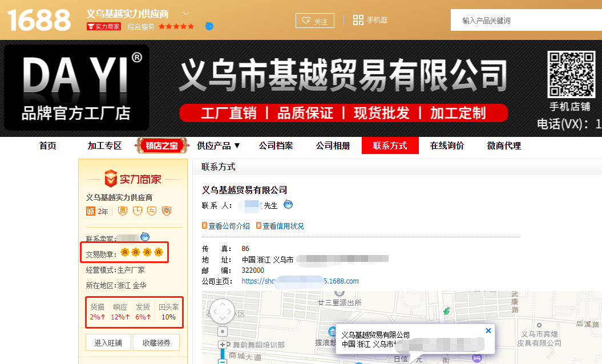Open the 公司相册 navigation tab
602x364 pixels.
click(333, 145)
